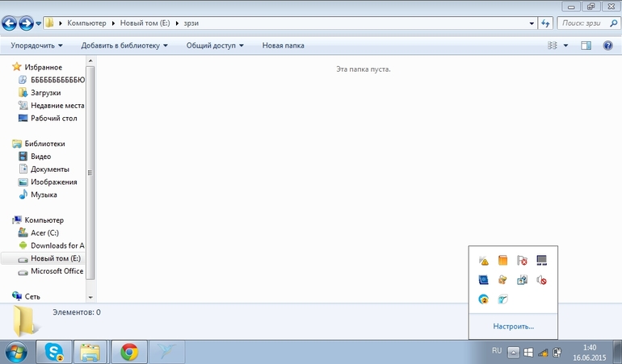
Task: Collapse the hidden tray icons arrow
Action: click(513, 353)
